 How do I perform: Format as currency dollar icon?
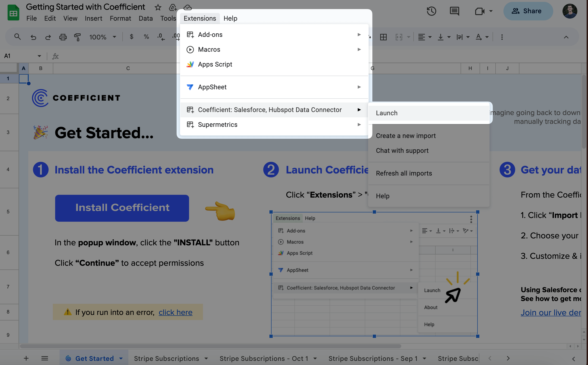coord(131,37)
